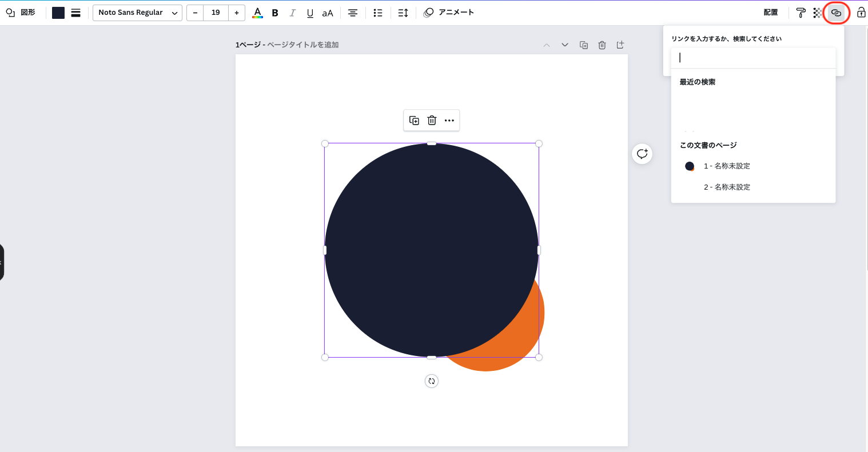
Task: Click the link search input field
Action: coord(753,57)
